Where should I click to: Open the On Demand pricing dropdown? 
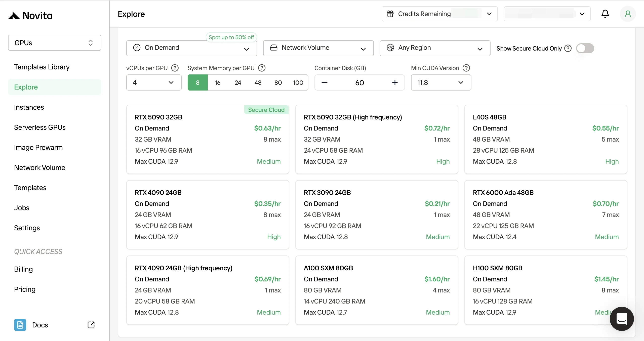pyautogui.click(x=191, y=48)
